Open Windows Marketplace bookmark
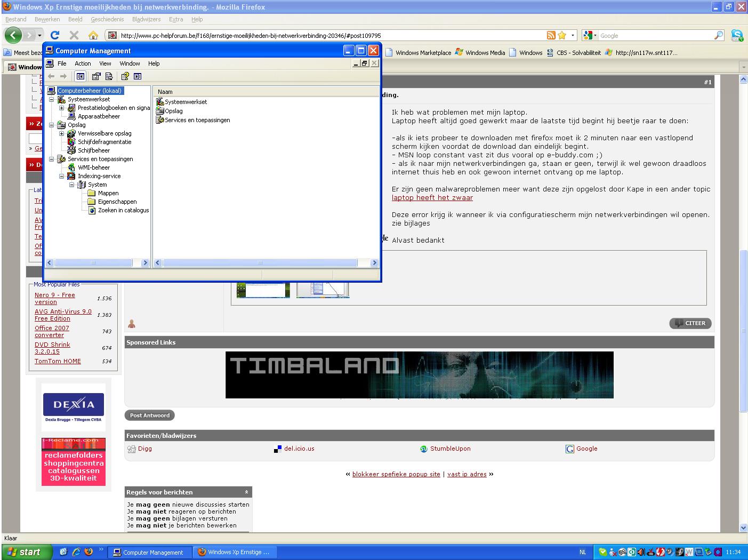 pyautogui.click(x=419, y=53)
